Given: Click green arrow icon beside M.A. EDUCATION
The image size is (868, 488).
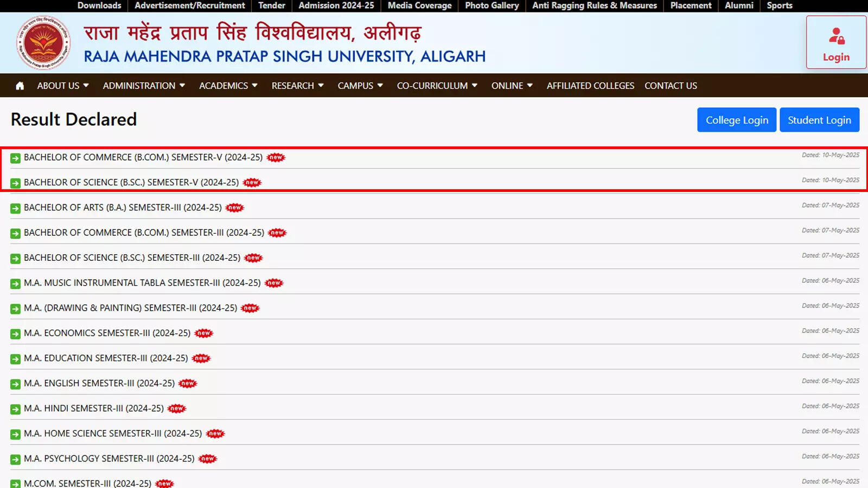Looking at the screenshot, I should (16, 359).
